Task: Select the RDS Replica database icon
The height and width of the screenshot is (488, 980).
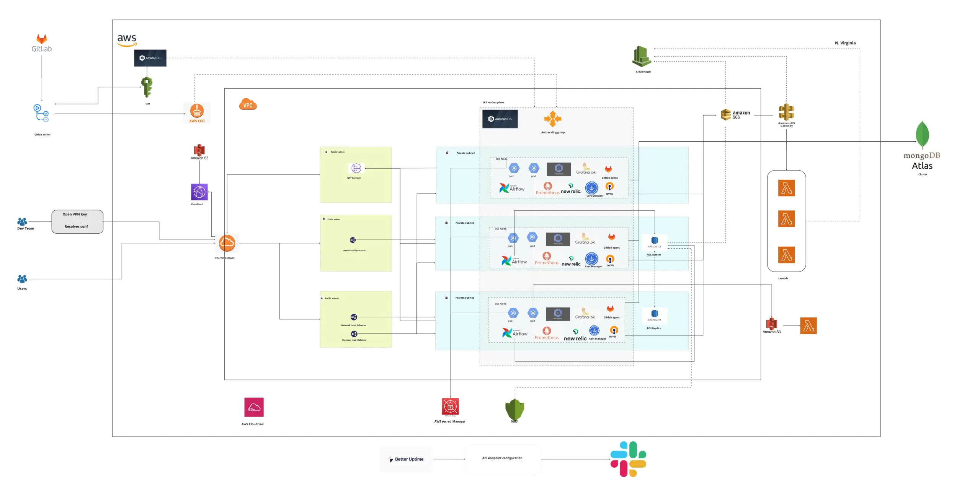Action: (x=655, y=314)
